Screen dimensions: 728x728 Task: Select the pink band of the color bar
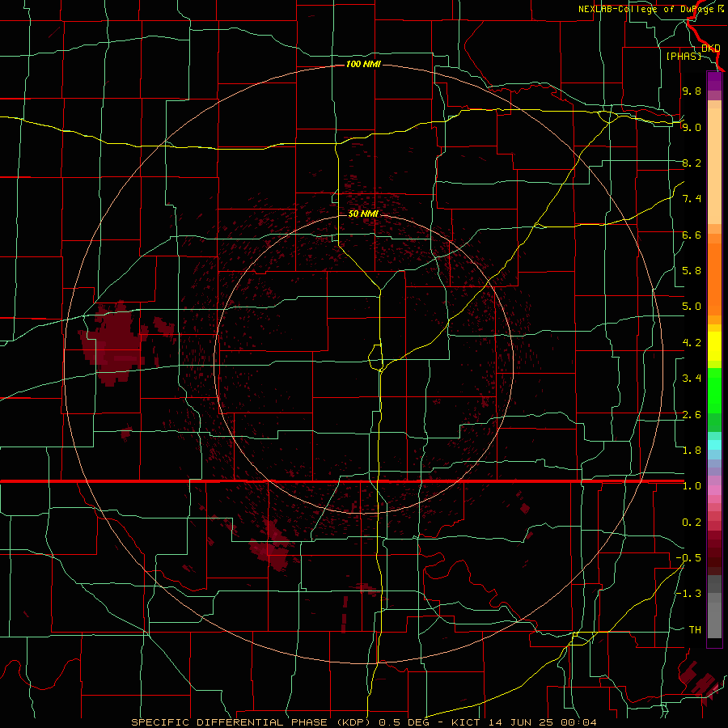[714, 490]
